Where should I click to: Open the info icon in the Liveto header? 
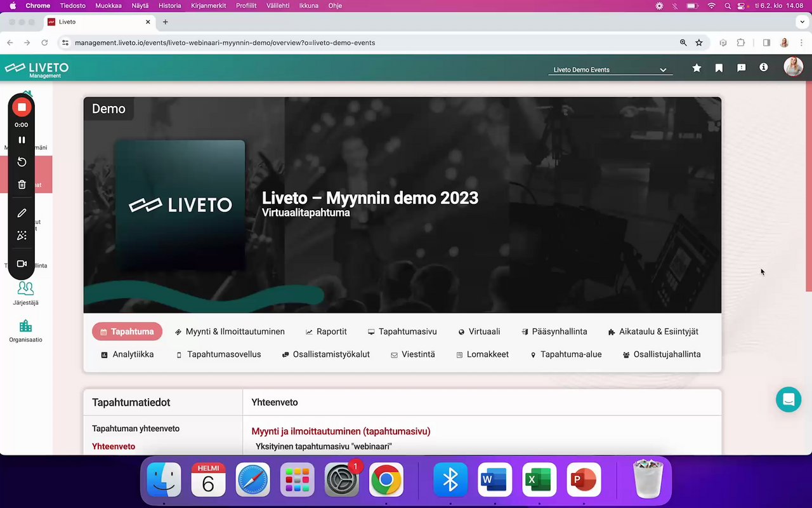pos(764,67)
